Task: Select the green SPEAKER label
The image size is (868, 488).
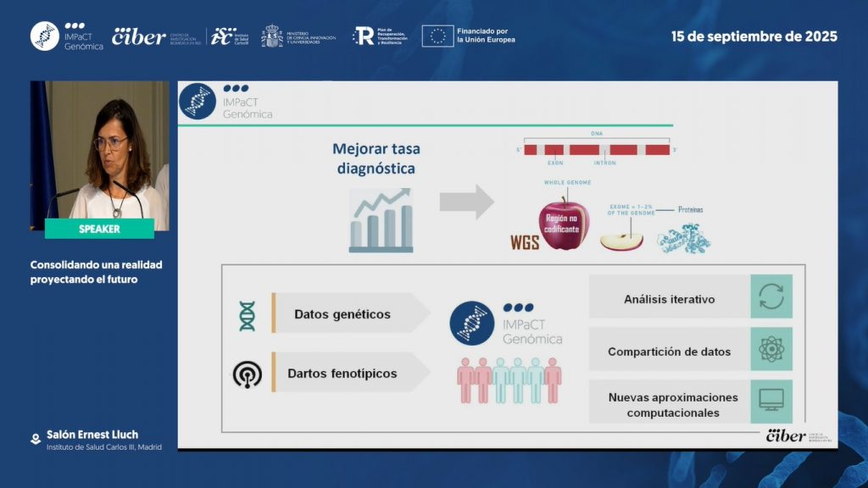Action: [x=99, y=229]
